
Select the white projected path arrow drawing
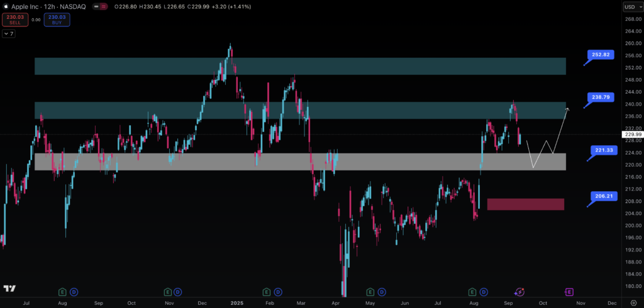pos(548,140)
